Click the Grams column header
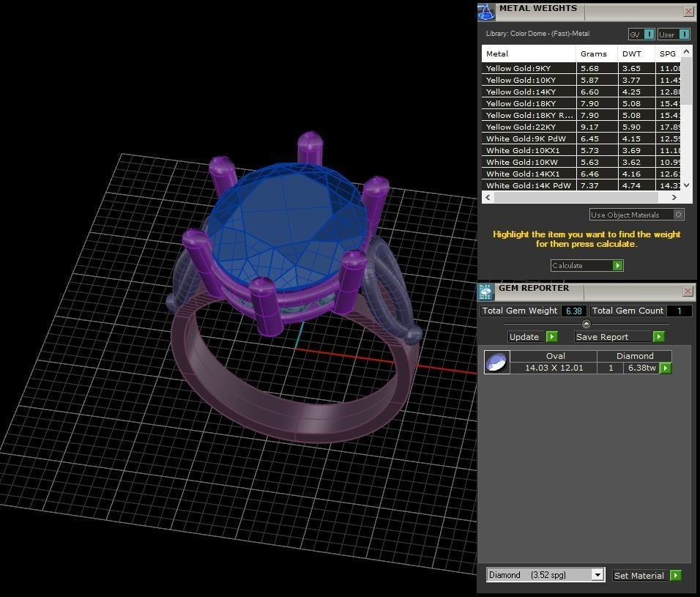The height and width of the screenshot is (597, 700). [x=597, y=53]
